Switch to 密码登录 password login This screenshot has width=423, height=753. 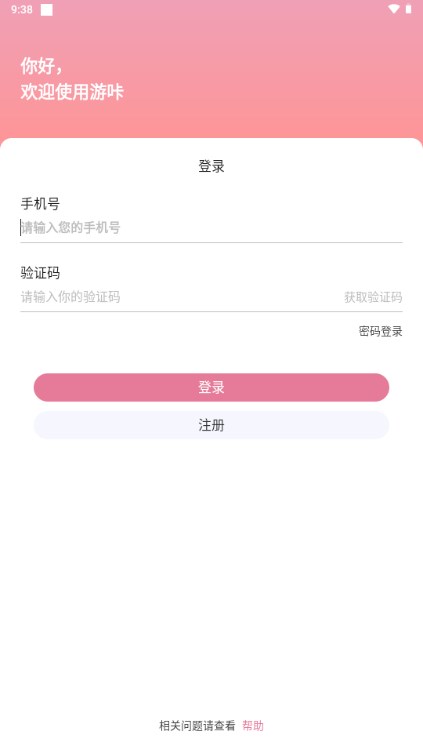[380, 331]
